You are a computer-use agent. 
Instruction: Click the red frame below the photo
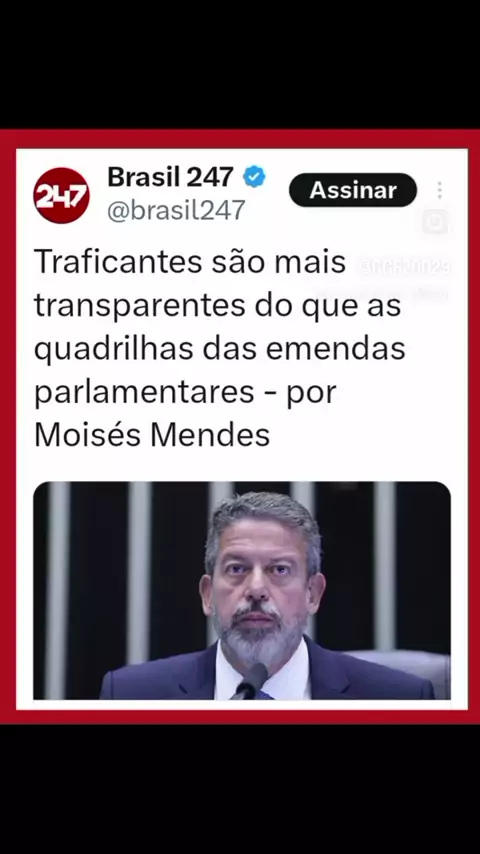(240, 717)
